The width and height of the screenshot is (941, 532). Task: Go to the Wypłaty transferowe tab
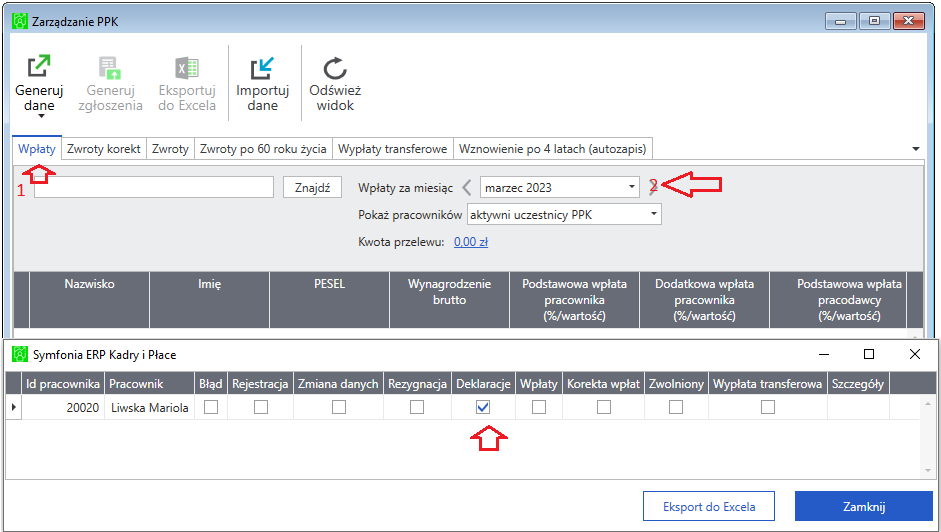(392, 148)
